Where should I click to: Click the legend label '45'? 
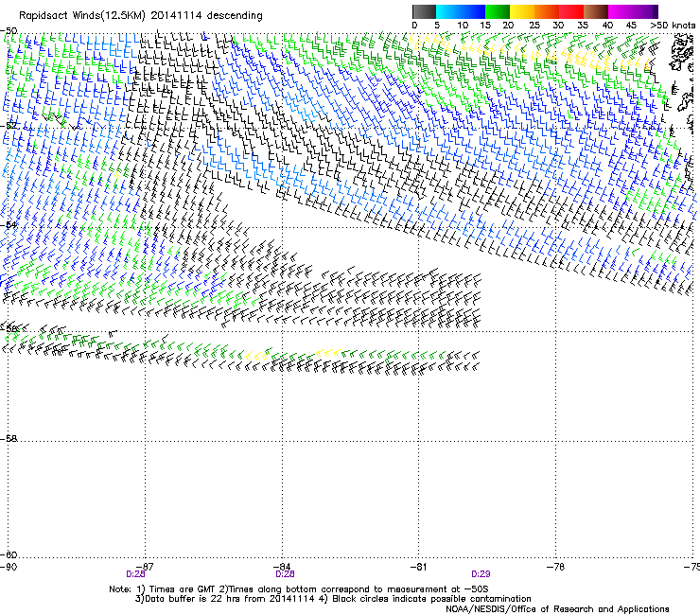[x=631, y=26]
